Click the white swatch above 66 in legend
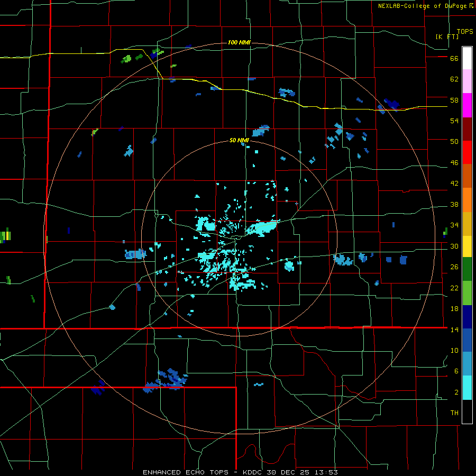This screenshot has width=476, height=476. coord(467,58)
